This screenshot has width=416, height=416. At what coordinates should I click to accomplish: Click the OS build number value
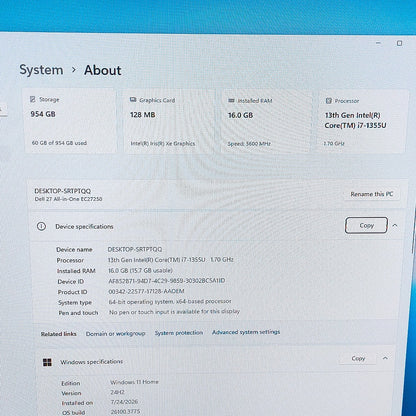[125, 412]
